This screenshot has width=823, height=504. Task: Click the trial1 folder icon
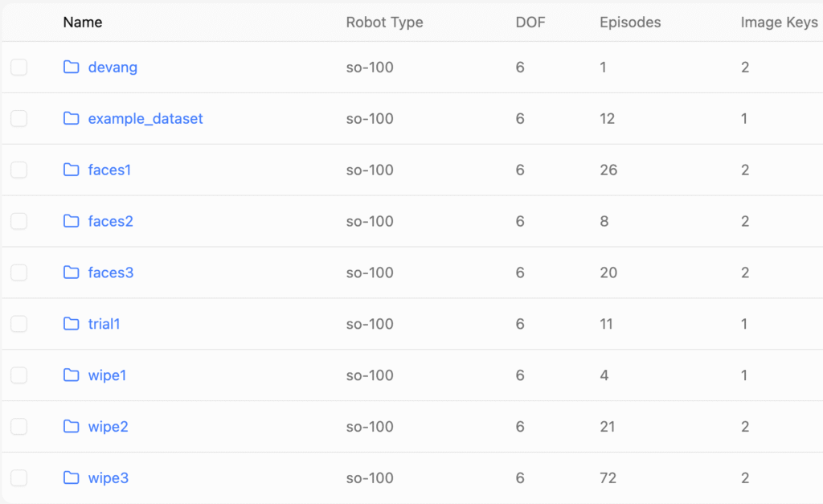point(72,324)
